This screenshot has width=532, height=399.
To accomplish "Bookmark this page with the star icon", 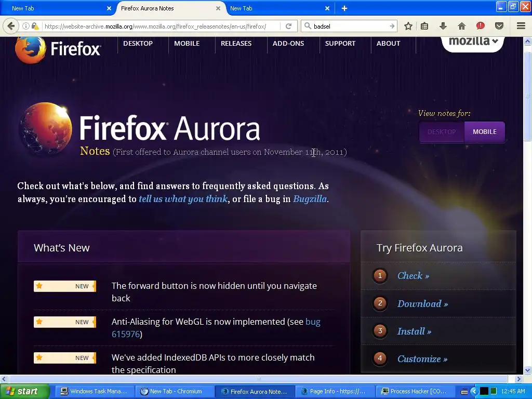I will point(408,26).
